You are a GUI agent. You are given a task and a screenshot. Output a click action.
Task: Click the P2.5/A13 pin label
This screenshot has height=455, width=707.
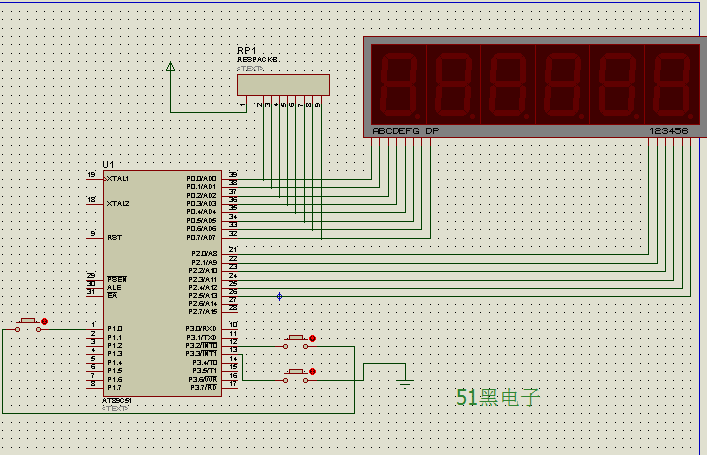(203, 295)
